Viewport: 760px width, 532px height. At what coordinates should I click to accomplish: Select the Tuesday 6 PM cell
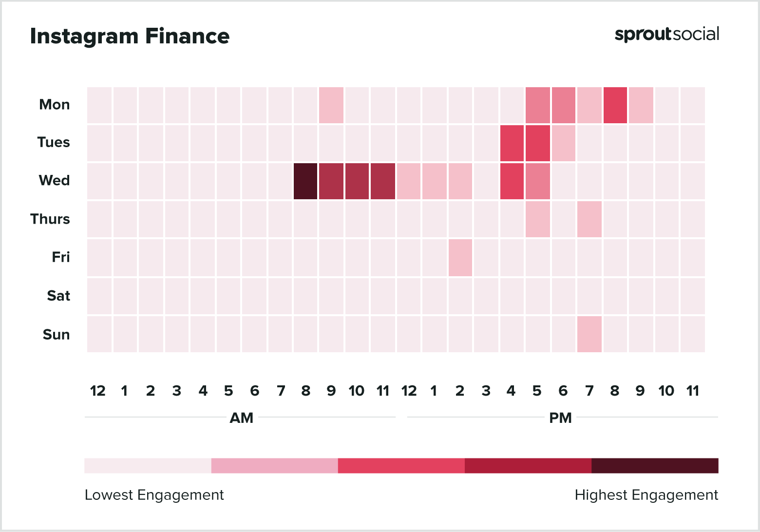pyautogui.click(x=564, y=143)
